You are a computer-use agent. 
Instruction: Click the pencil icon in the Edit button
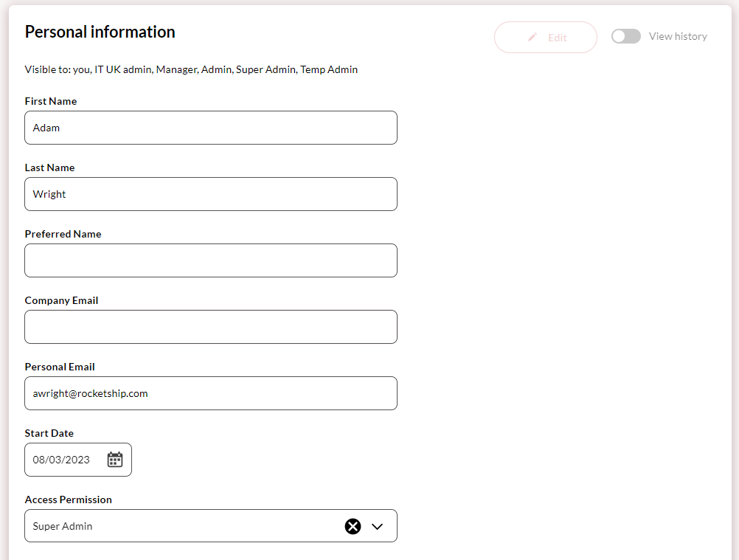coord(532,37)
